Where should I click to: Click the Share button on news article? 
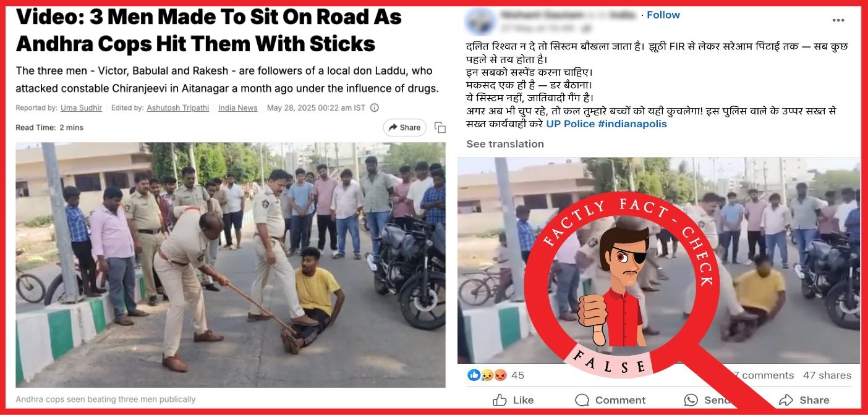tap(404, 128)
